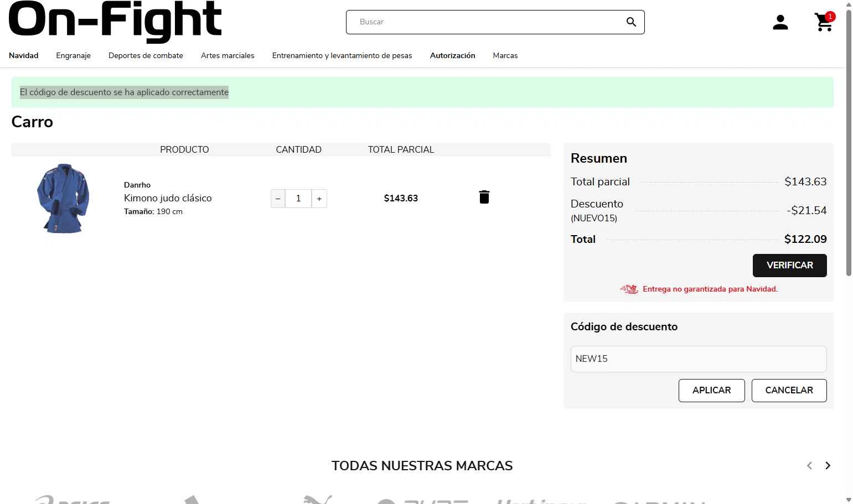Click the discount amount -$21.54

coord(807,210)
